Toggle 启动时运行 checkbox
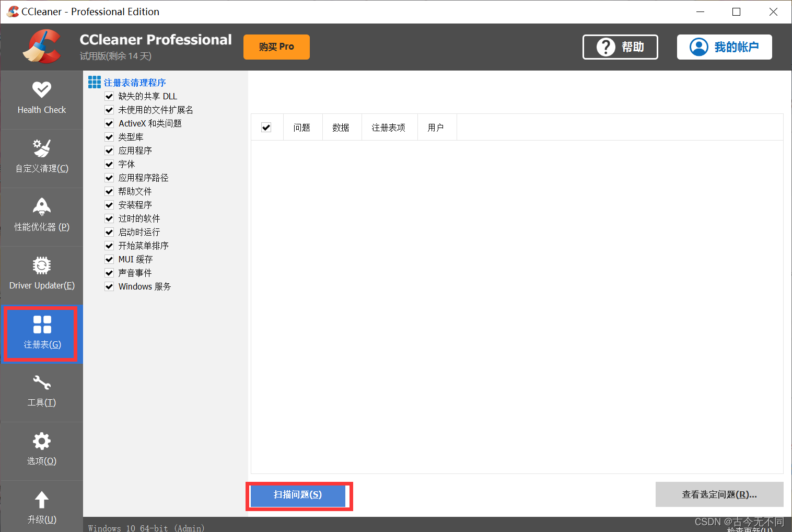The width and height of the screenshot is (792, 532). point(109,232)
